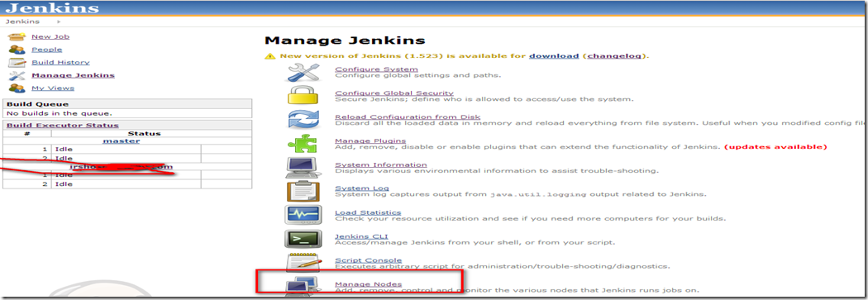
Task: Click the Jenkins breadcrumb link
Action: coord(22,21)
